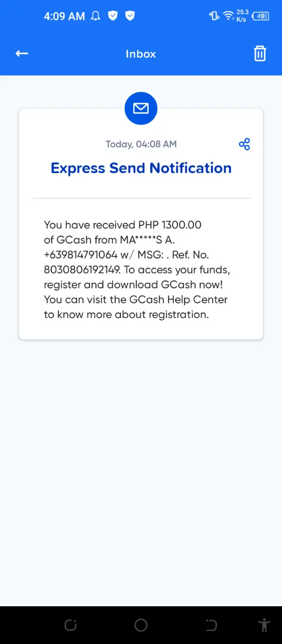This screenshot has width=282, height=644.
Task: Go back using the left arrow
Action: [x=22, y=53]
